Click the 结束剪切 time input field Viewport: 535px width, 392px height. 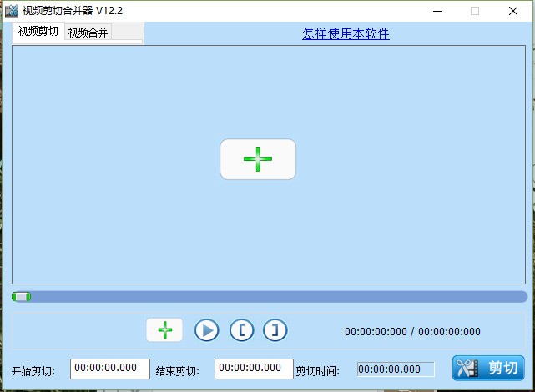(254, 369)
